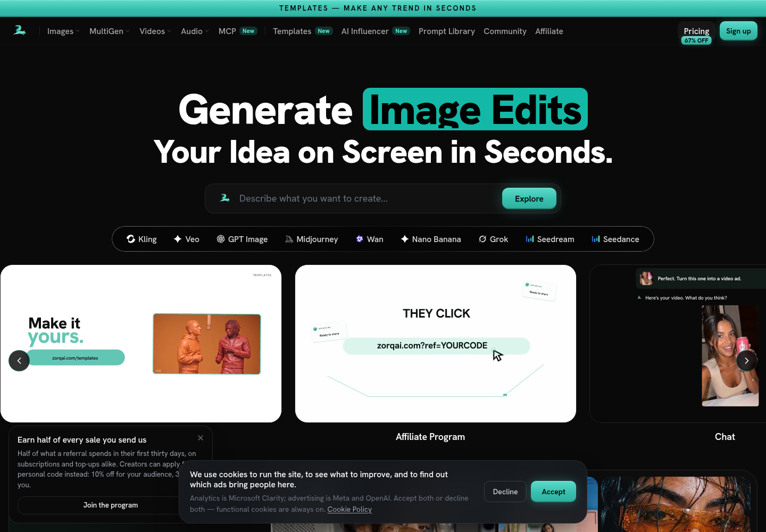Select the Seedream model chip
Viewport: 766px width, 532px height.
tap(550, 239)
